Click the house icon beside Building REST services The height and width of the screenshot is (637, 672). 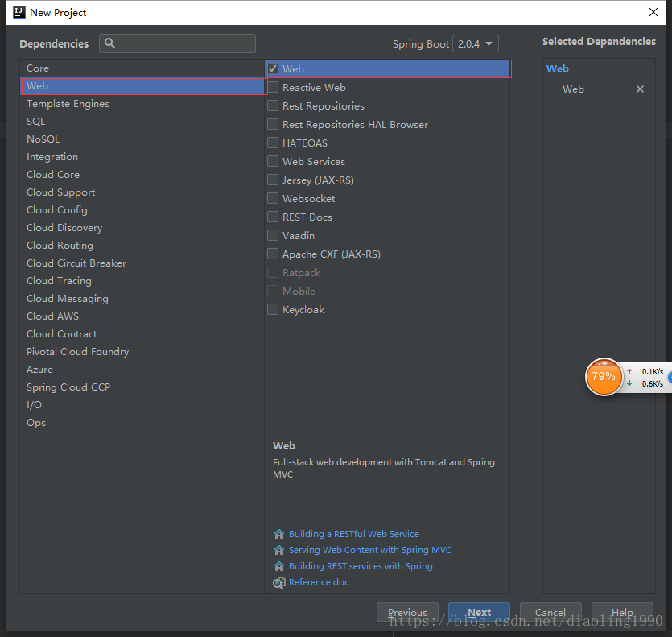(279, 566)
